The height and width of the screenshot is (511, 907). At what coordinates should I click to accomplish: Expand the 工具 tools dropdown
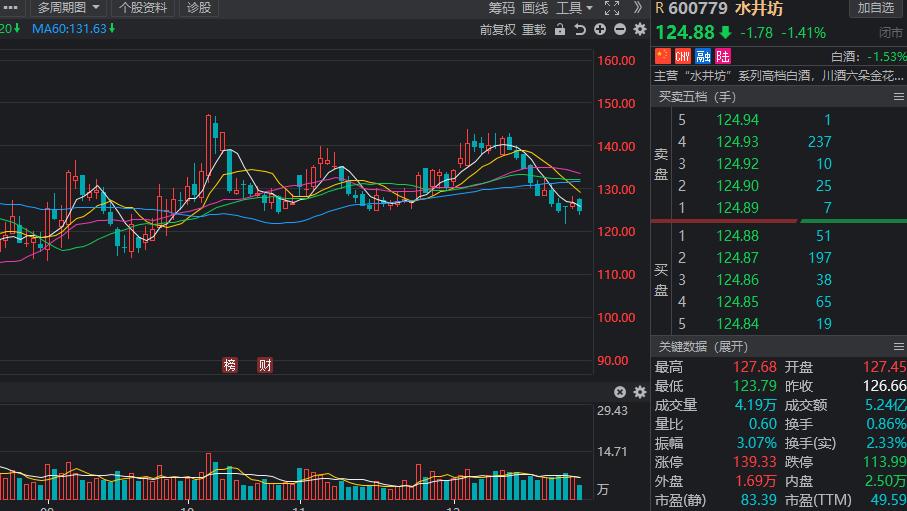pyautogui.click(x=574, y=8)
